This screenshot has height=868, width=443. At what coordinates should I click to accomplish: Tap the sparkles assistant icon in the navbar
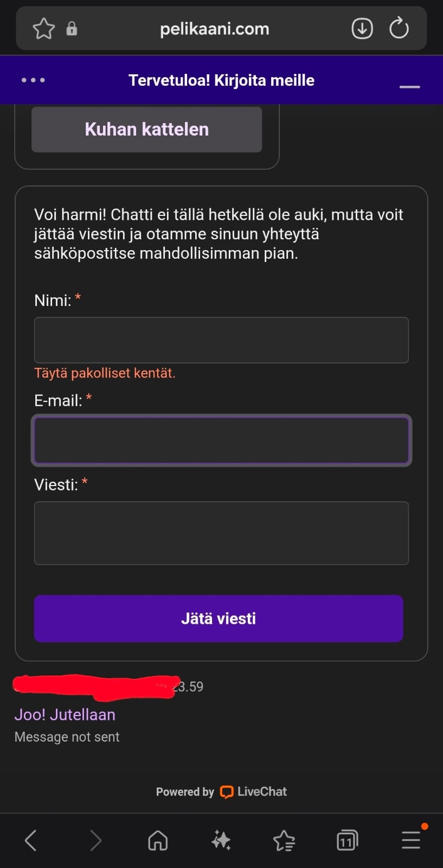[x=221, y=839]
